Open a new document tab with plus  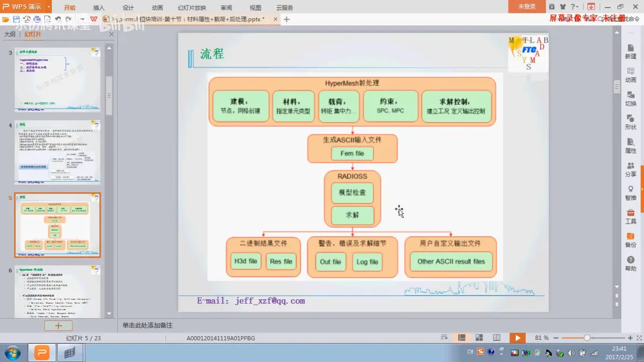click(287, 19)
